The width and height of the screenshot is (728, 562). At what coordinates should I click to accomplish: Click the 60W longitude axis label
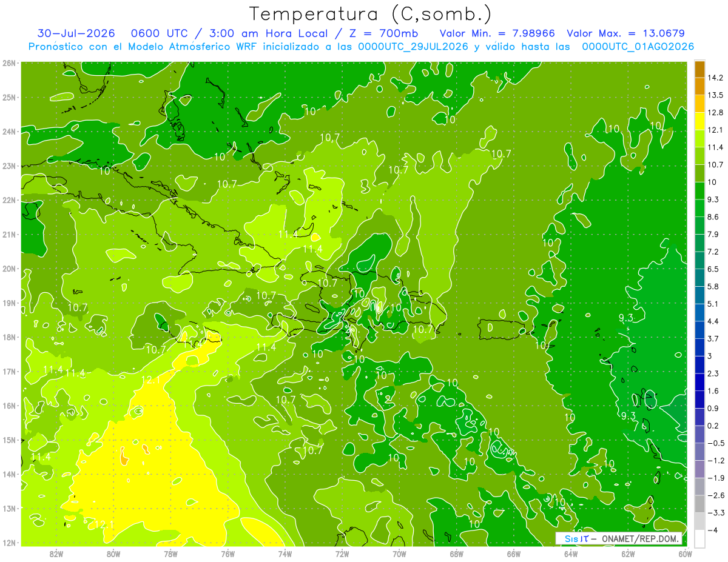(x=685, y=554)
